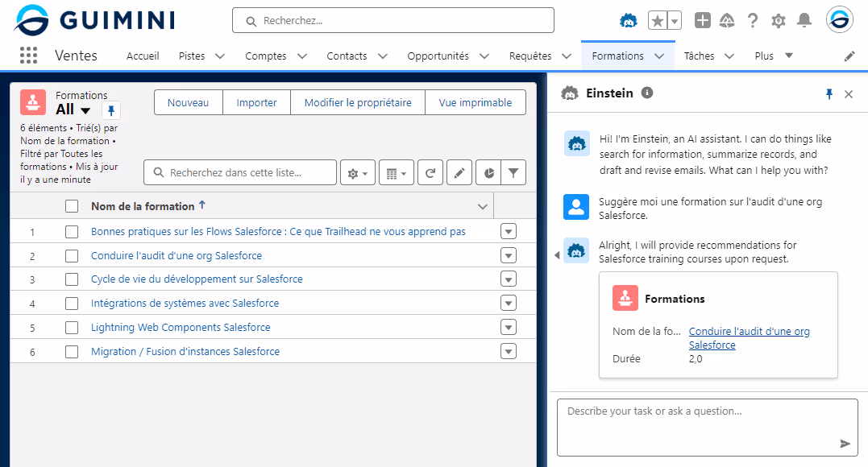Expand the Opportunités tab dropdown
The height and width of the screenshot is (467, 868).
point(484,56)
